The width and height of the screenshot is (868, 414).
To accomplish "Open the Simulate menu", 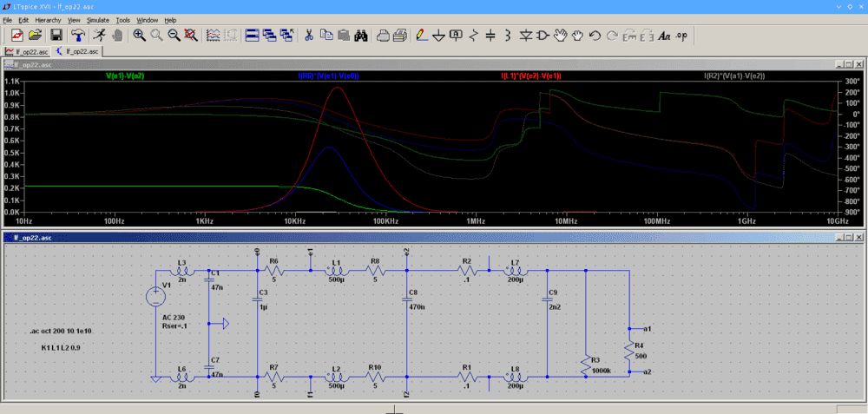I will (97, 19).
